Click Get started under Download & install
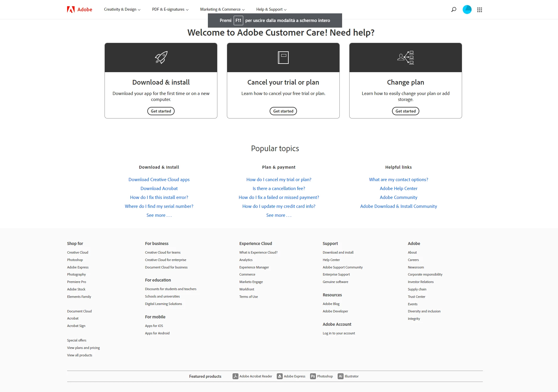 [x=161, y=111]
